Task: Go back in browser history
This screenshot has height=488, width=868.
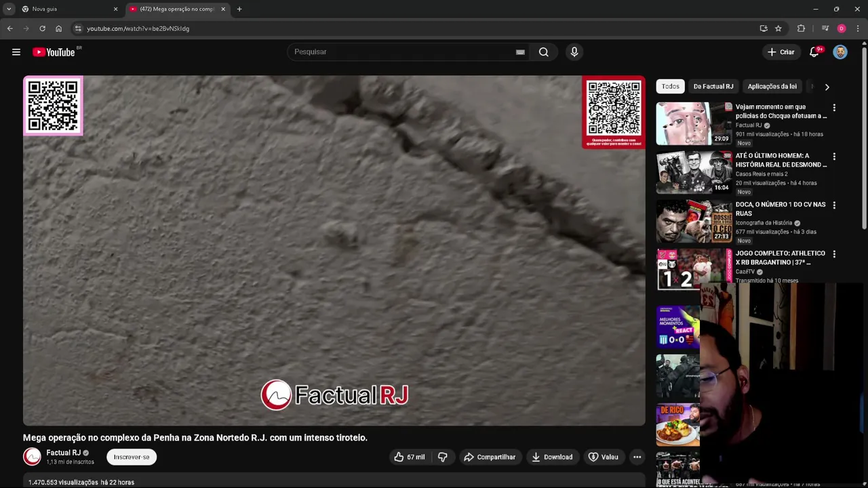Action: 9,28
